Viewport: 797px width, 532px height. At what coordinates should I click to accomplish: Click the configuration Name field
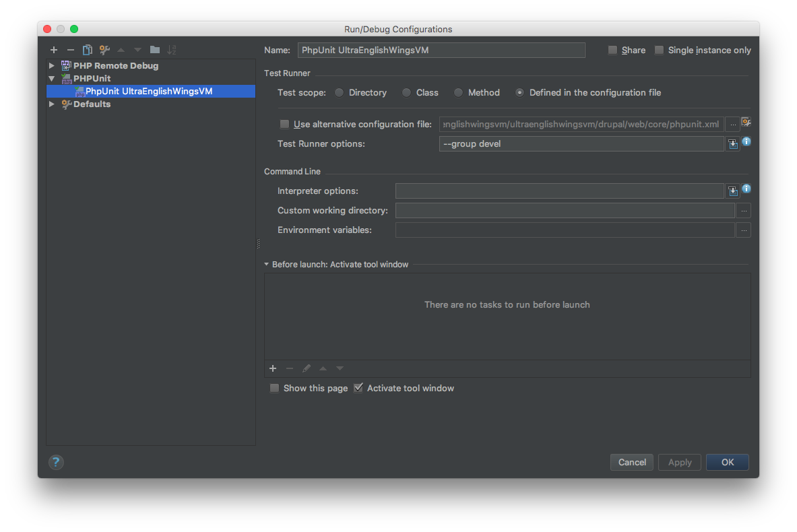(441, 50)
